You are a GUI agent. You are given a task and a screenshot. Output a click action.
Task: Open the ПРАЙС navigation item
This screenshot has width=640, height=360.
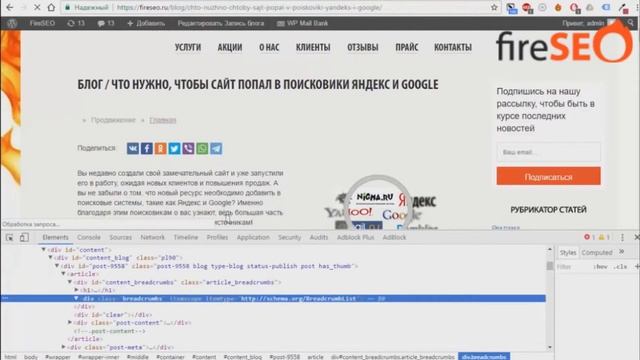pyautogui.click(x=407, y=47)
